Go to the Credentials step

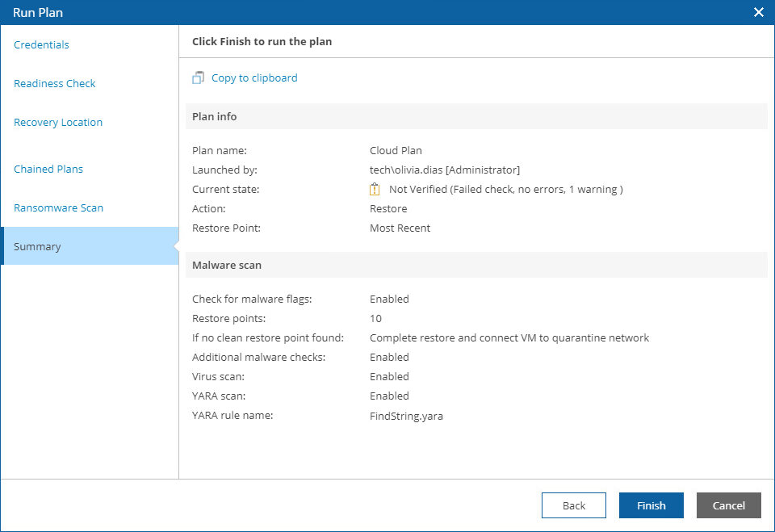(x=42, y=45)
